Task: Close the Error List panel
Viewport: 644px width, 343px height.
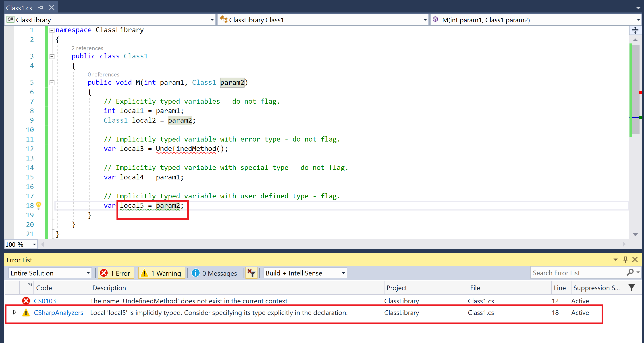Action: click(635, 260)
